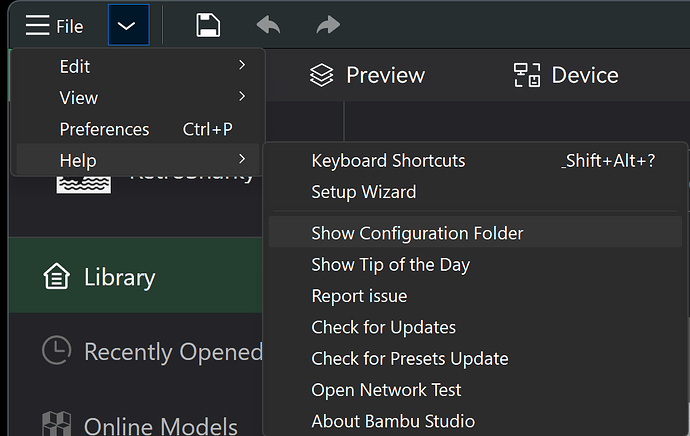690x436 pixels.
Task: Select Show Tip of the Day
Action: pyautogui.click(x=475, y=265)
